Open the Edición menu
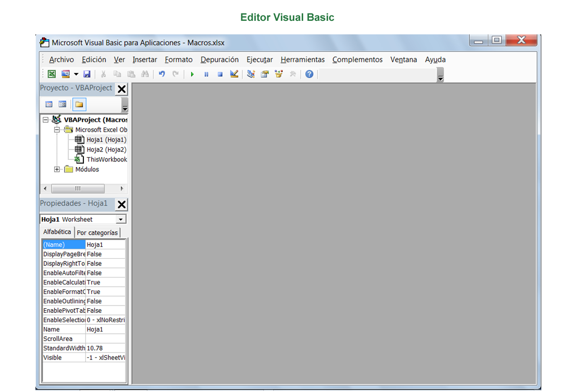This screenshot has height=392, width=573. [94, 59]
